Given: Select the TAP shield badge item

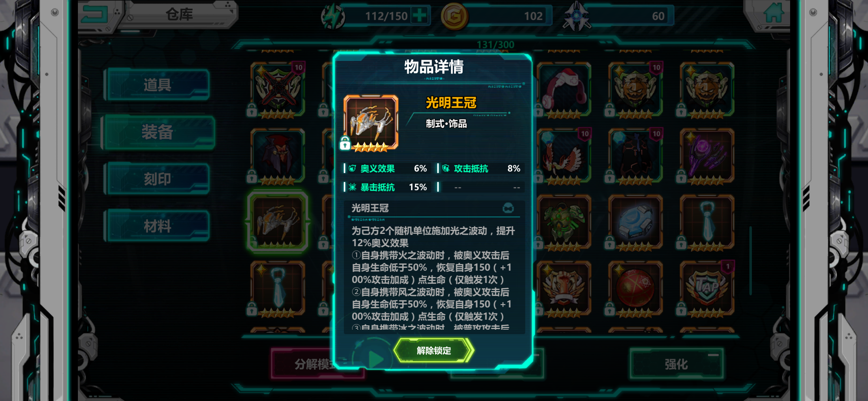Looking at the screenshot, I should (x=707, y=288).
